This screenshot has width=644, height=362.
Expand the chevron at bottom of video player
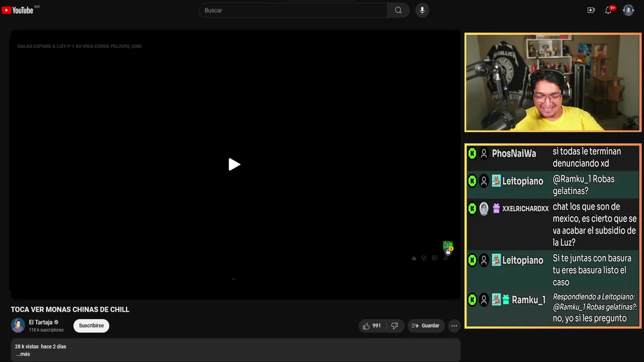[233, 279]
